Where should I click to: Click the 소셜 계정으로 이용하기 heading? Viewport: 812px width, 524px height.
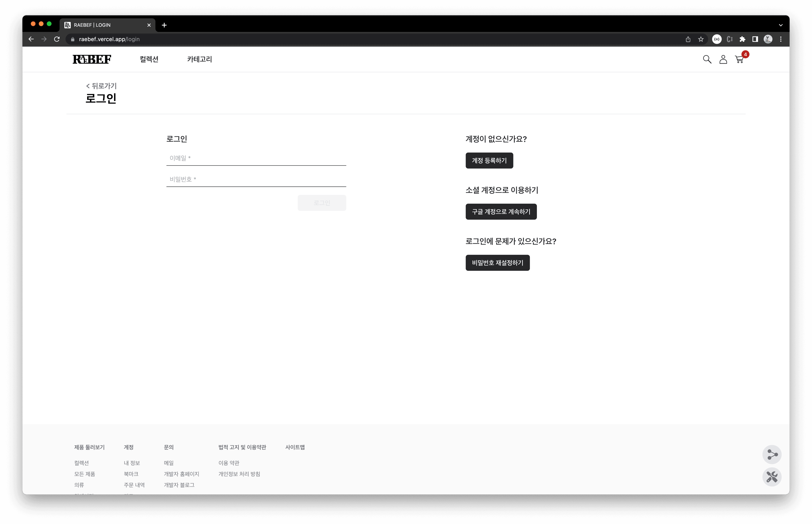pos(502,190)
